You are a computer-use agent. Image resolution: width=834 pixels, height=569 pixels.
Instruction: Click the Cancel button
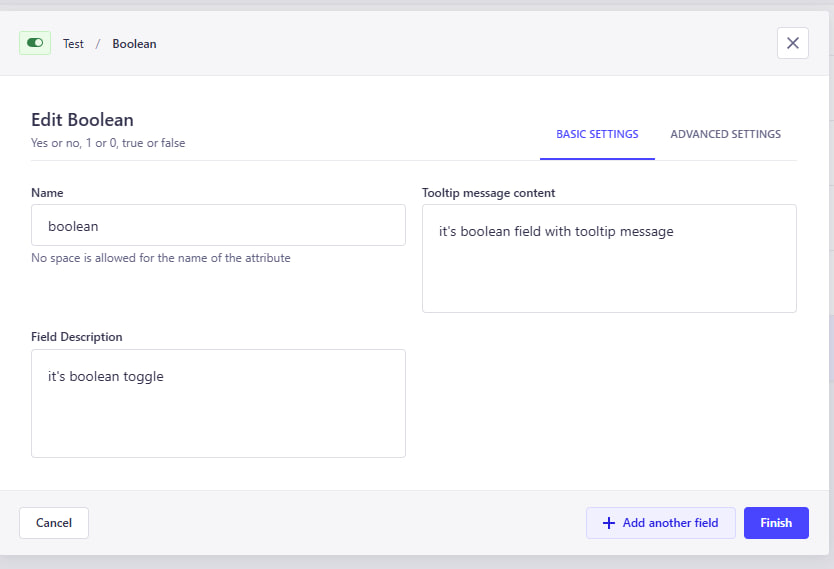[x=54, y=523]
